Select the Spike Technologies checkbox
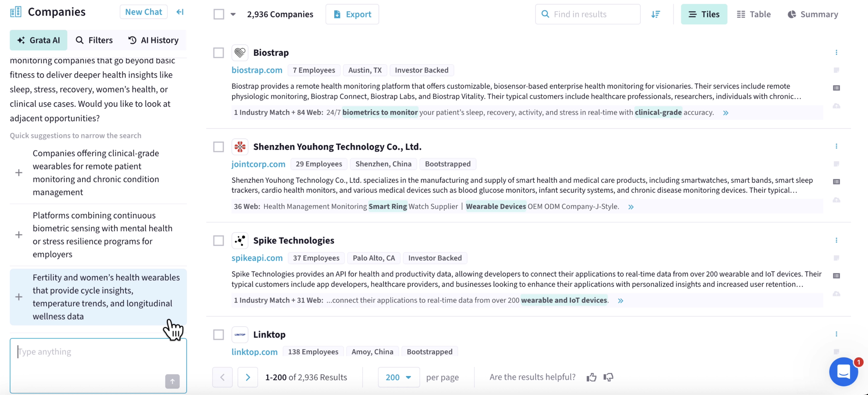The height and width of the screenshot is (395, 868). click(x=218, y=240)
